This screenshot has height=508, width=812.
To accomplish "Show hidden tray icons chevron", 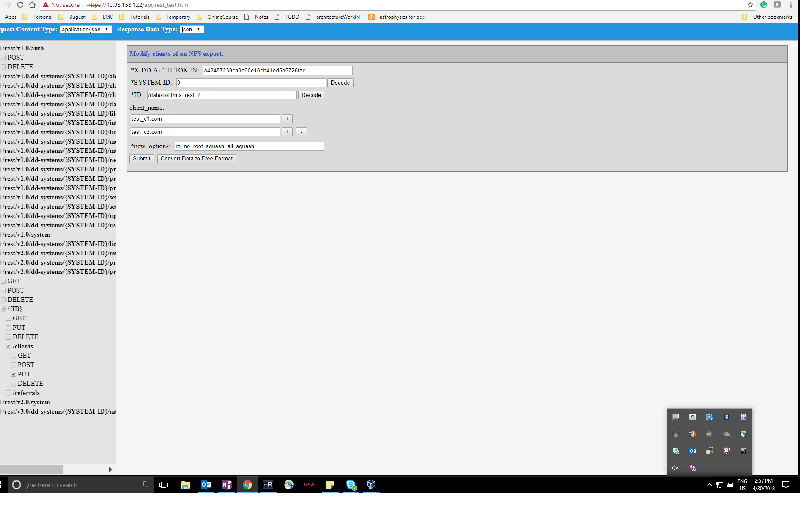I will tap(709, 485).
